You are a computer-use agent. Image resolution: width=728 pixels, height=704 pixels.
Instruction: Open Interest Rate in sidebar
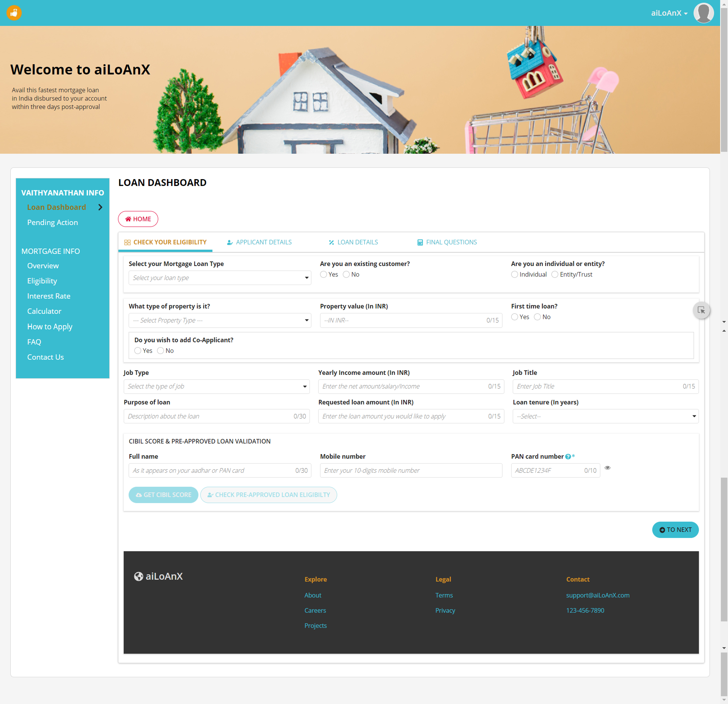pyautogui.click(x=49, y=296)
